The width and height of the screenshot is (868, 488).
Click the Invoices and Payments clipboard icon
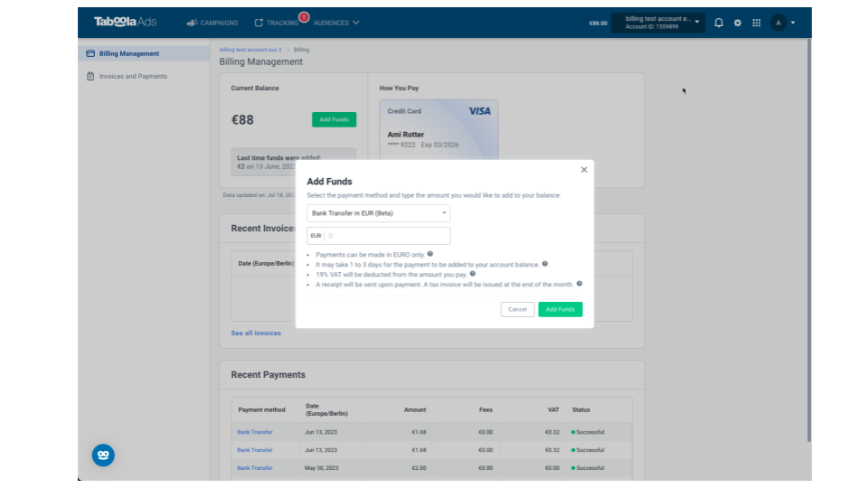click(90, 76)
